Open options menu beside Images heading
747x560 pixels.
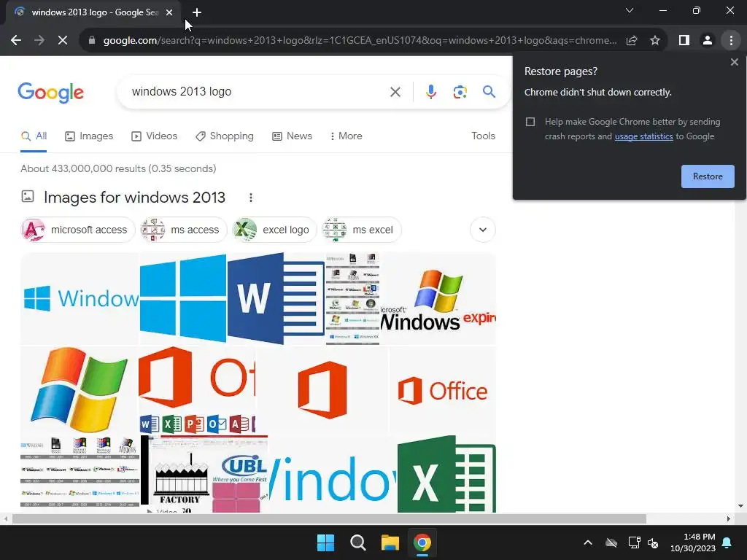(251, 198)
